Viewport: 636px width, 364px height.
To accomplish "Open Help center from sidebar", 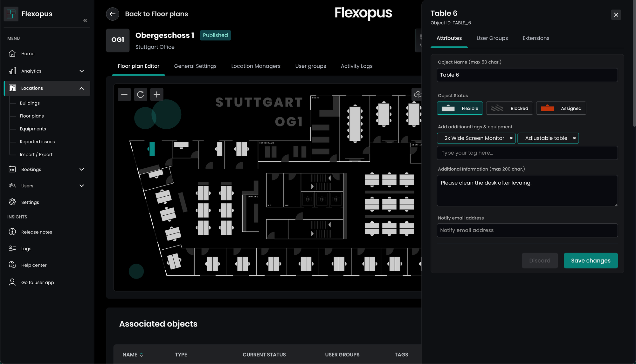I will 34,265.
